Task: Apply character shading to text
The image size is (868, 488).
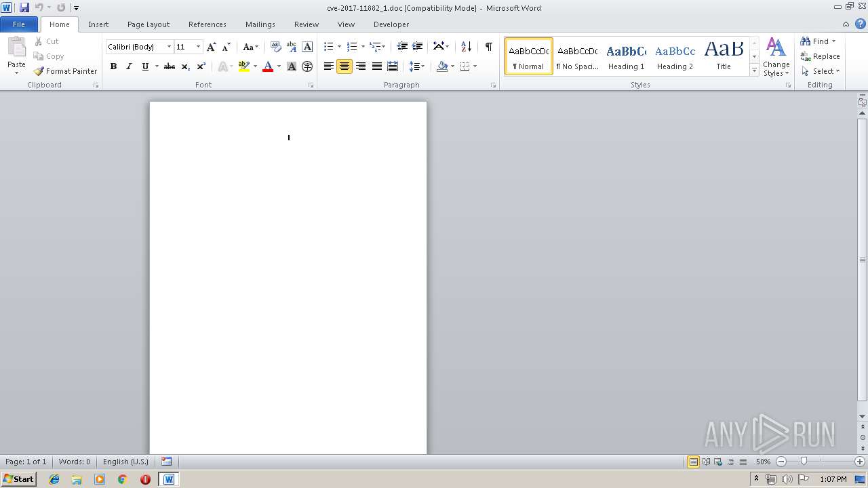Action: click(x=292, y=66)
